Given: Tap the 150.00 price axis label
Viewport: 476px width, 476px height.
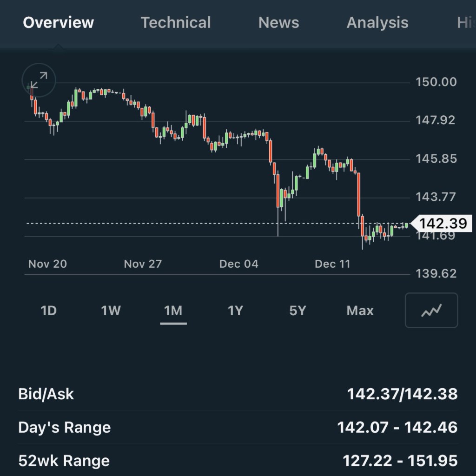Looking at the screenshot, I should tap(436, 82).
